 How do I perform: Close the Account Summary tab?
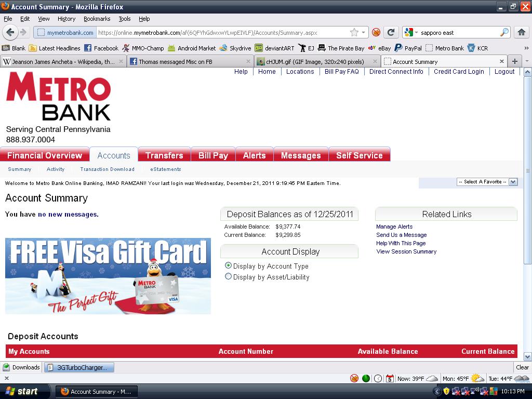pos(501,61)
